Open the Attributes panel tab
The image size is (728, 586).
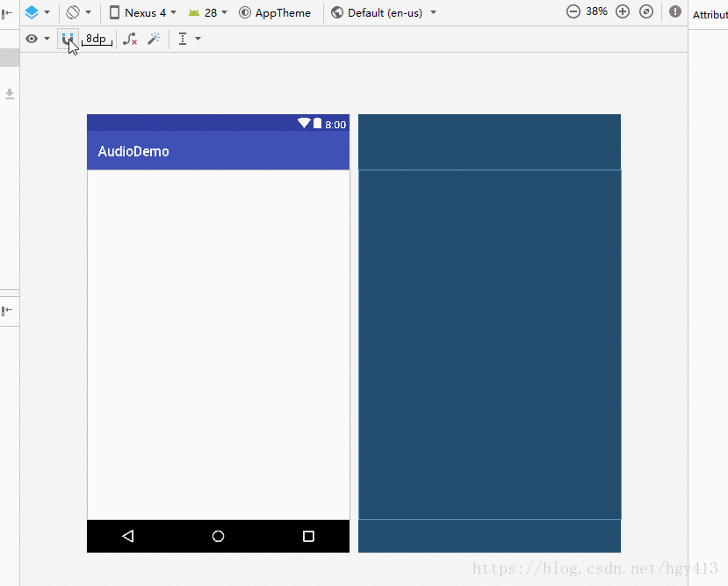[710, 15]
